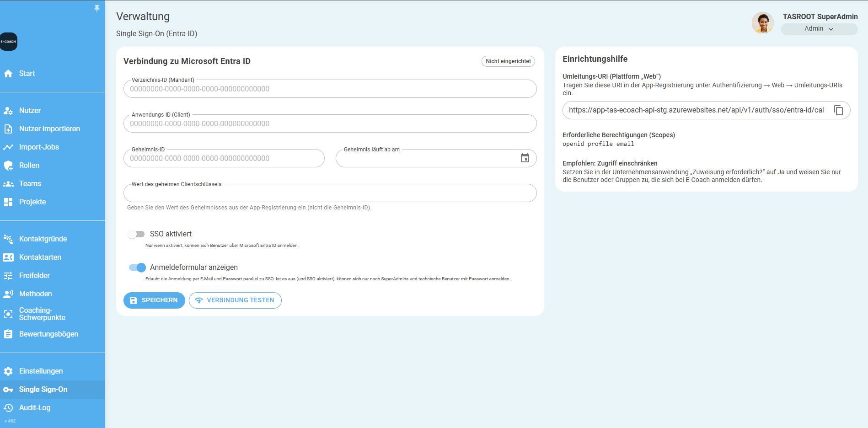The height and width of the screenshot is (428, 868).
Task: Click the Kontaktgründe icon
Action: [8, 239]
